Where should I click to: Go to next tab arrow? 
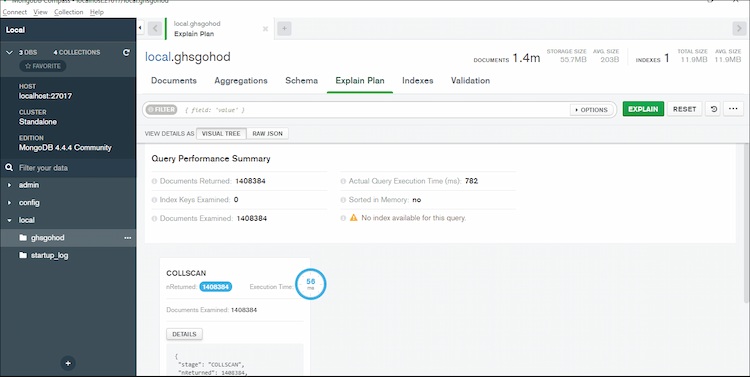tap(739, 29)
